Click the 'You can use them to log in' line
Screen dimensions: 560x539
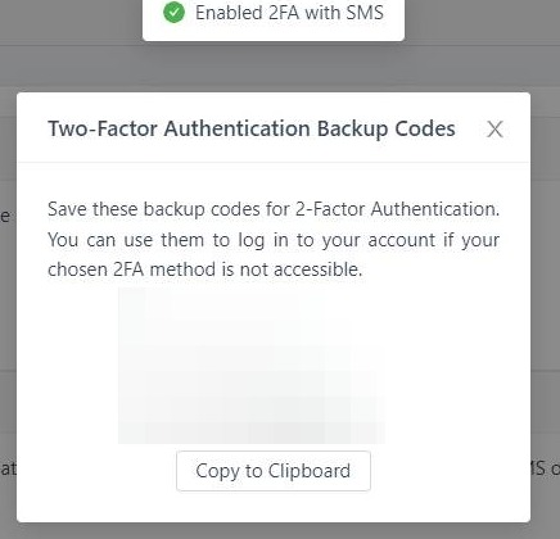274,240
